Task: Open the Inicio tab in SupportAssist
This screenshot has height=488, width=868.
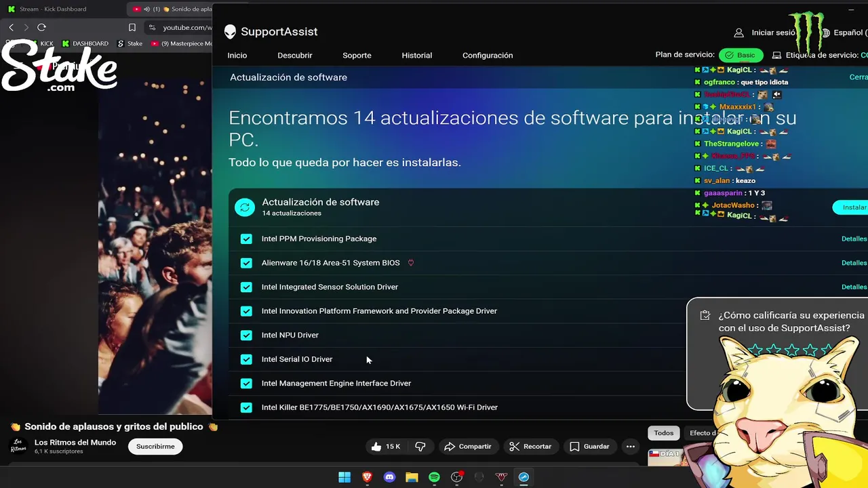Action: point(237,56)
